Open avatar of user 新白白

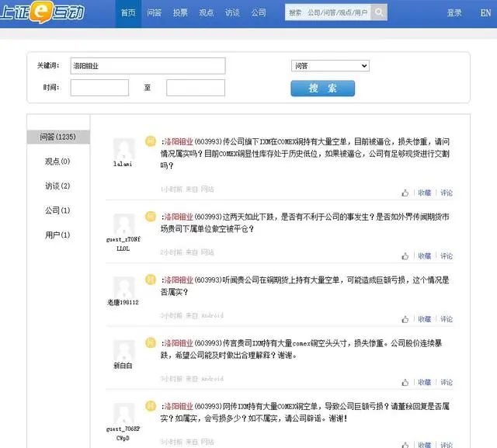(123, 350)
